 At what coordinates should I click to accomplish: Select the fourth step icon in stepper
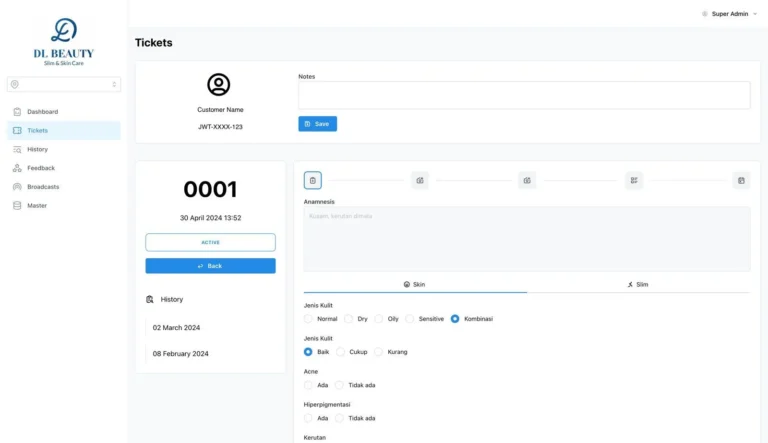point(634,181)
